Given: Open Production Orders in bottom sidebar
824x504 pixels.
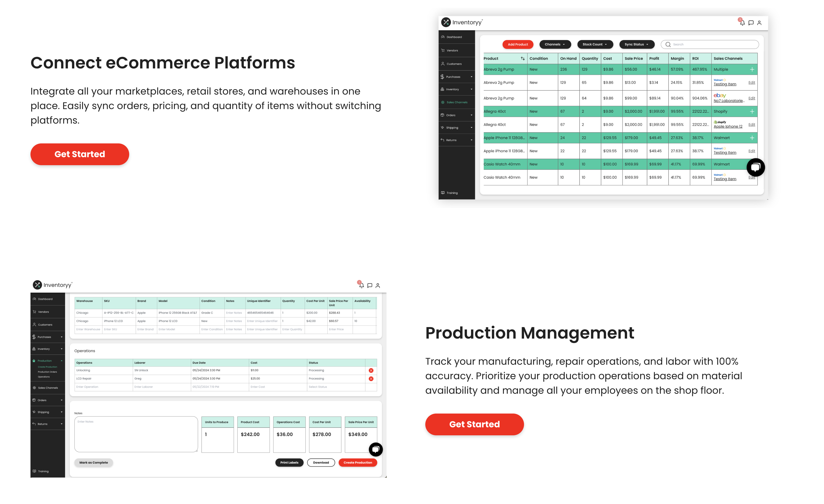Looking at the screenshot, I should pyautogui.click(x=47, y=372).
